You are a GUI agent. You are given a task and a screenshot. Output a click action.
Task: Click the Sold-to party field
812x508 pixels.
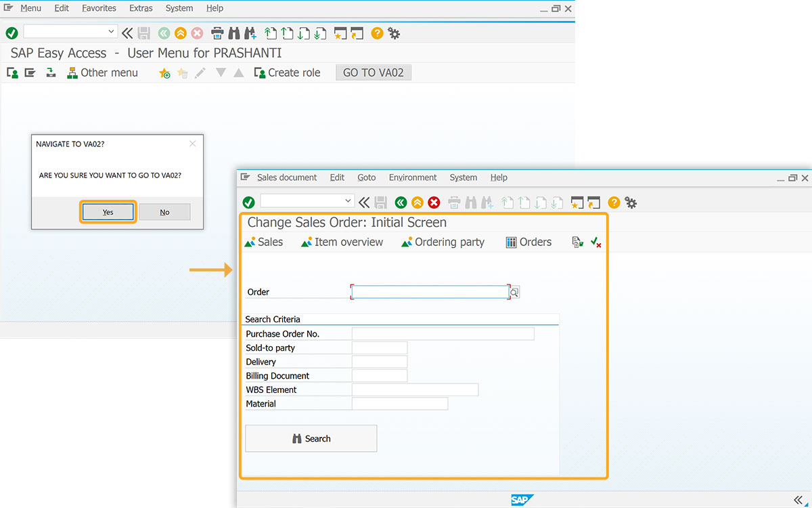pyautogui.click(x=380, y=347)
